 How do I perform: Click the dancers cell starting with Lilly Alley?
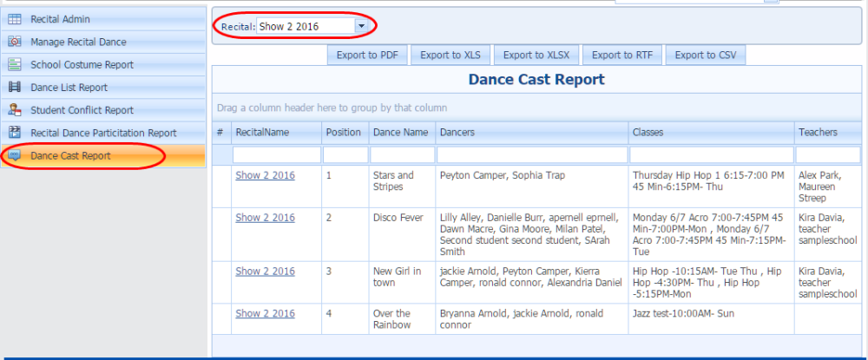click(x=532, y=234)
